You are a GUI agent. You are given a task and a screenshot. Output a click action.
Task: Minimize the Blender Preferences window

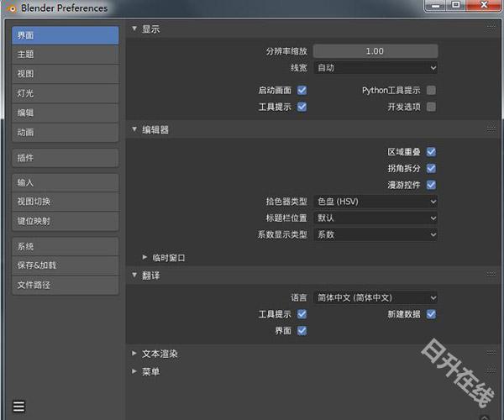point(435,6)
